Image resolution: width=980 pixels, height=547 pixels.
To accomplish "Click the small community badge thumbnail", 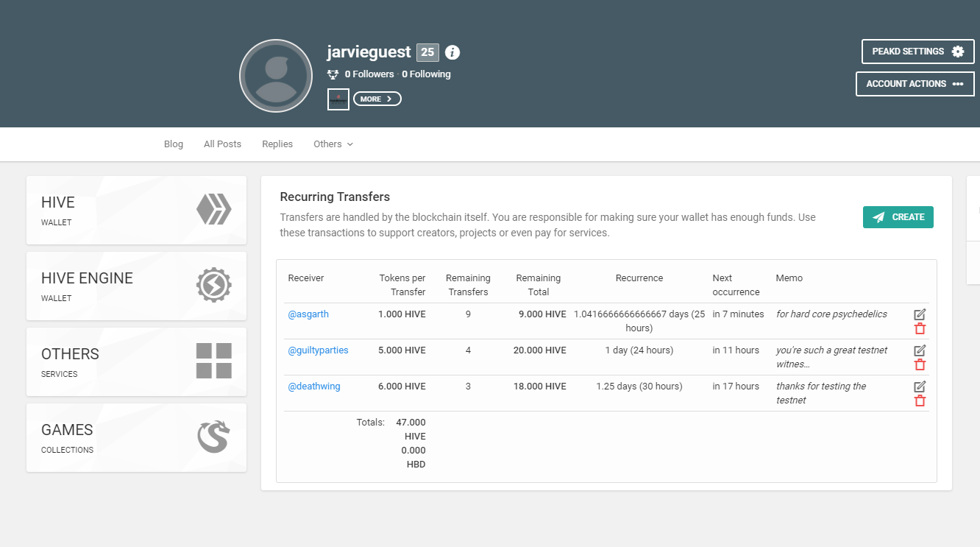I will [x=338, y=99].
